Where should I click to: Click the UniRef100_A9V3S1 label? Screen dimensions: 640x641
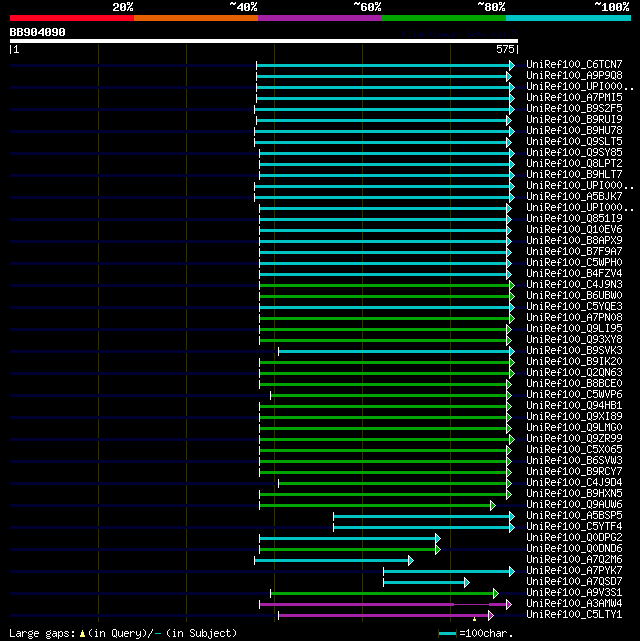coord(574,593)
